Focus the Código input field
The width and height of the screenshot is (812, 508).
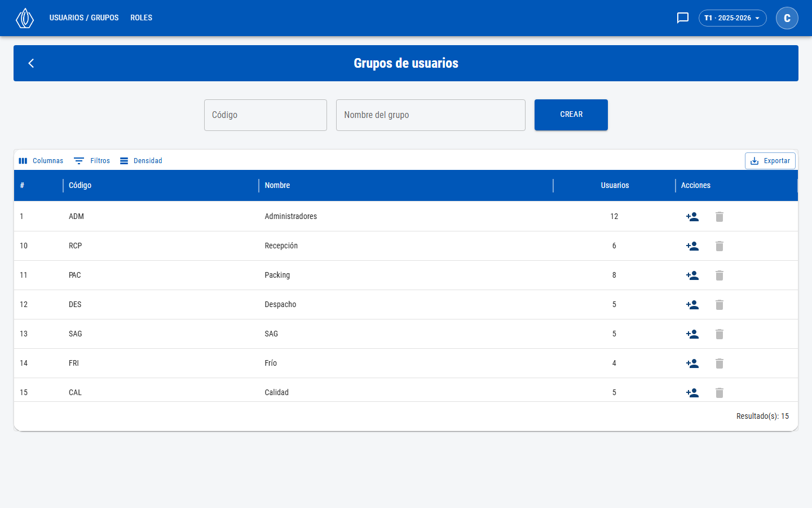point(266,115)
